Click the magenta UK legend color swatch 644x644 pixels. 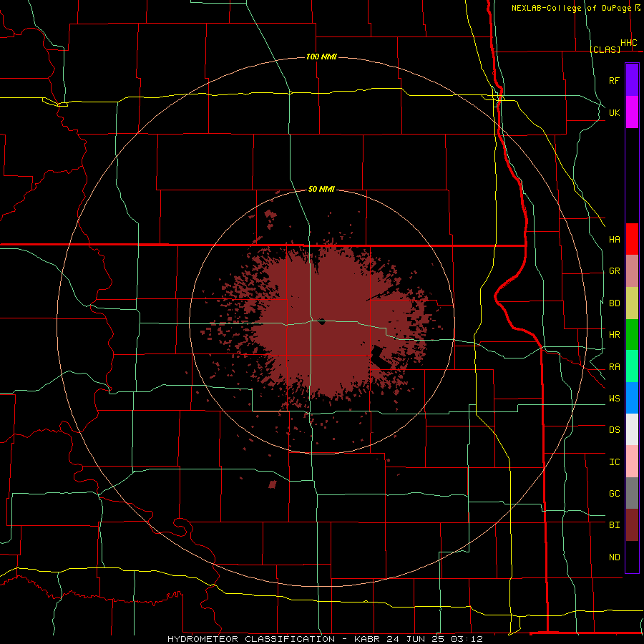[632, 112]
